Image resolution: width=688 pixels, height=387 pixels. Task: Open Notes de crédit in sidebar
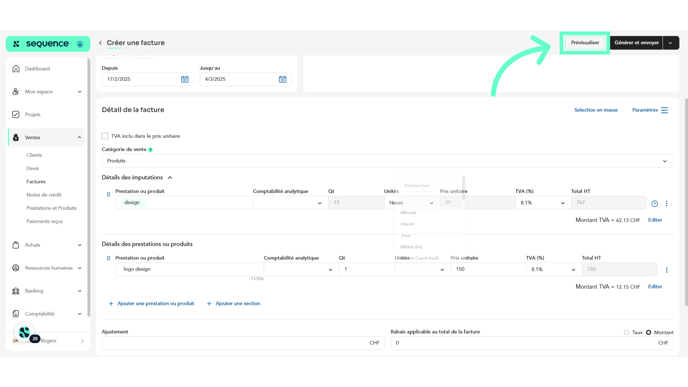coord(44,195)
